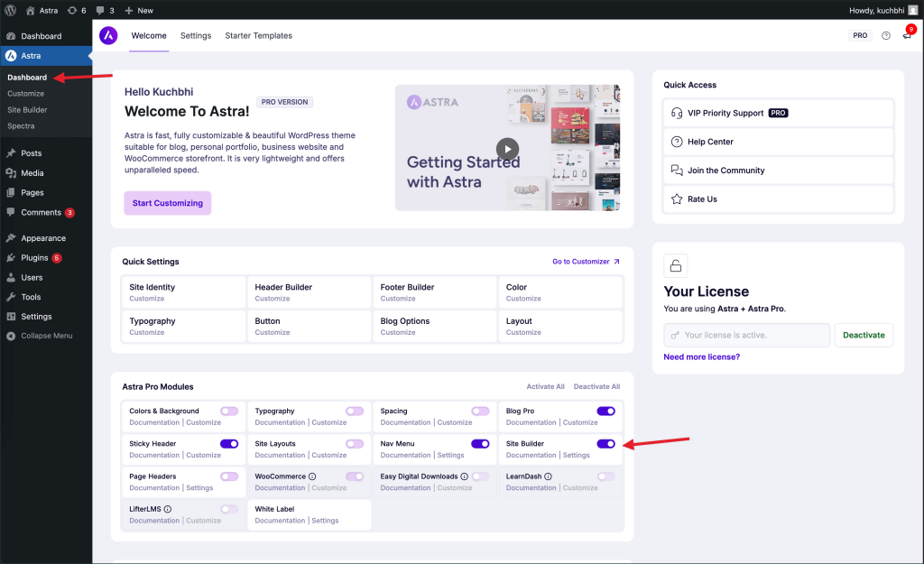Open the Astra logo icon in dashboard header
Viewport: 924px width, 564px height.
point(108,35)
